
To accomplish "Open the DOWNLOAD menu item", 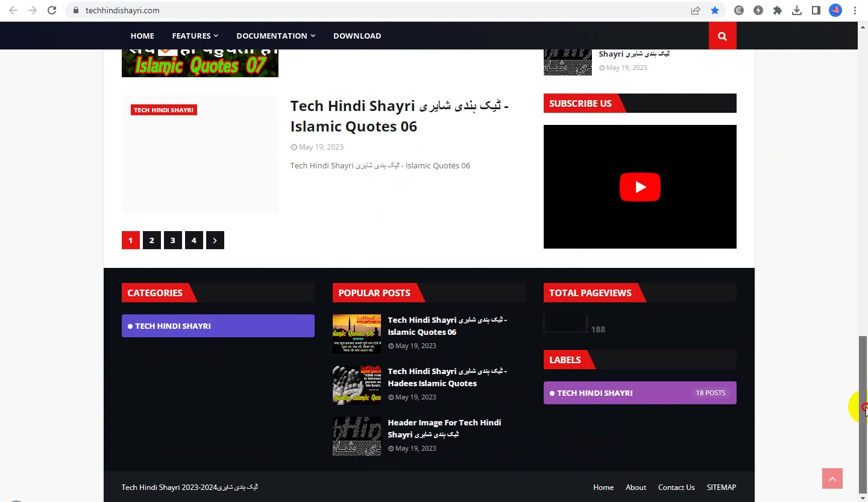I will click(357, 36).
